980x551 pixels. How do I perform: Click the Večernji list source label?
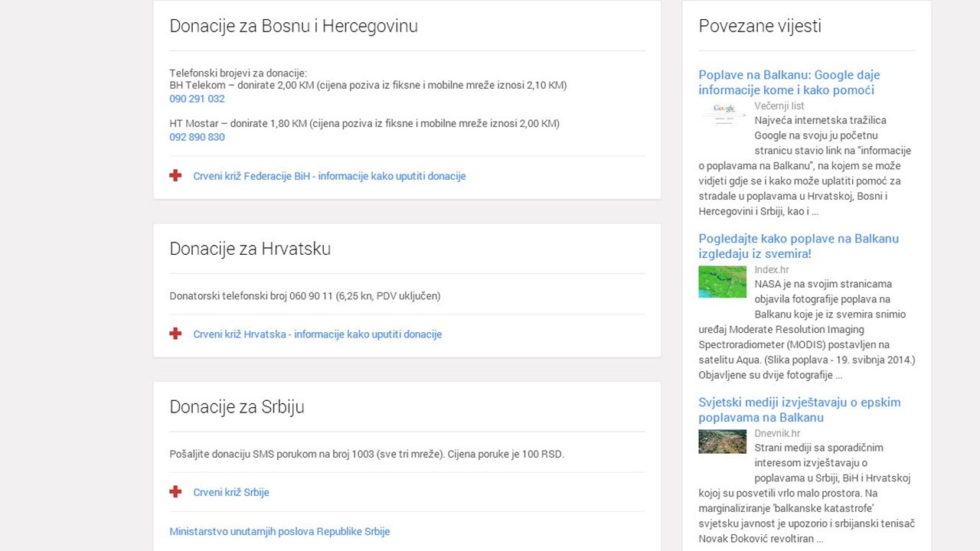[779, 106]
